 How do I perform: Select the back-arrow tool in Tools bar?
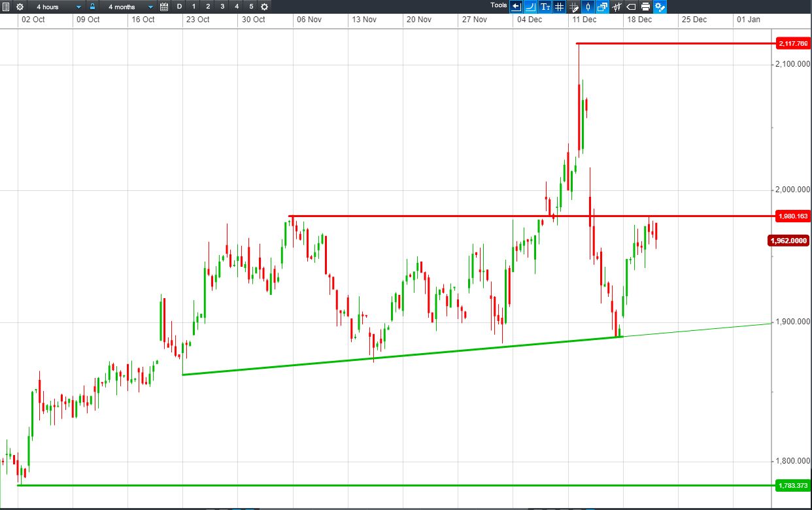coord(516,7)
